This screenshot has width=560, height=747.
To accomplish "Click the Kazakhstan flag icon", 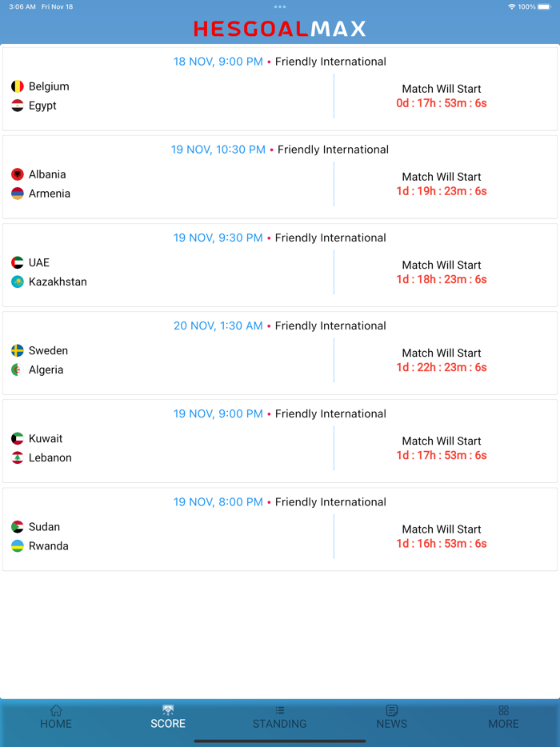I will coord(18,282).
